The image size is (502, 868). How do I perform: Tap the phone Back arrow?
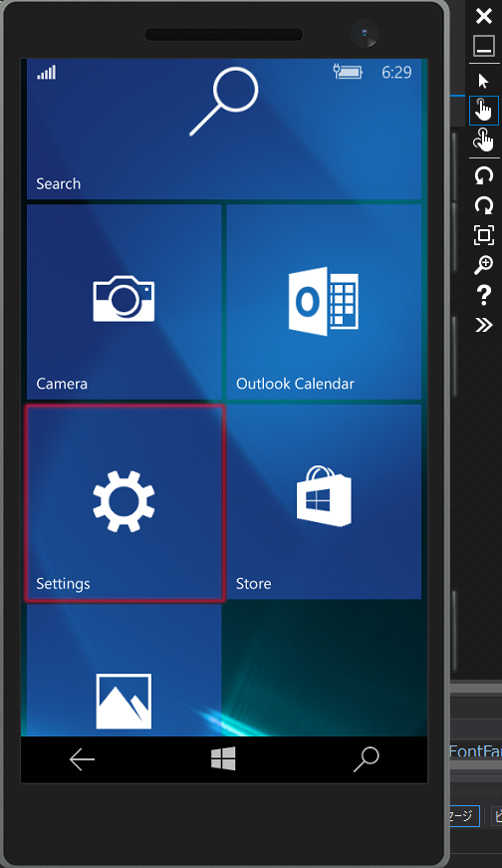click(82, 759)
